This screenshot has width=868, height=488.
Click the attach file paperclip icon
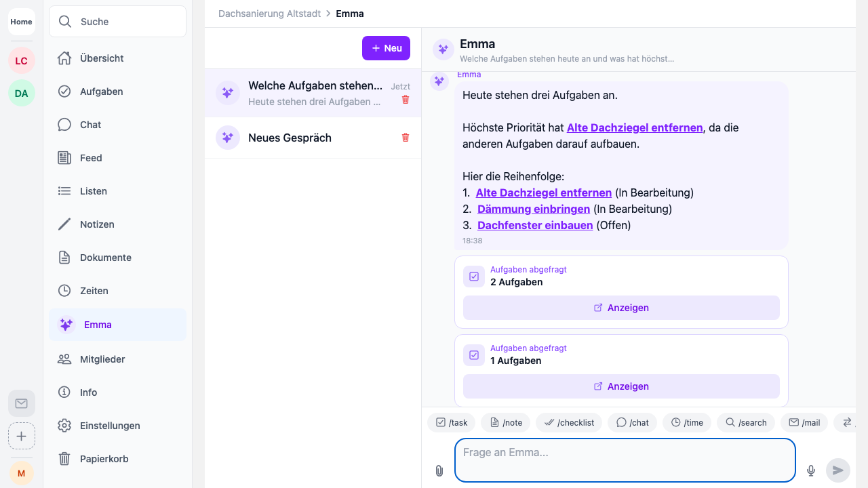click(439, 470)
